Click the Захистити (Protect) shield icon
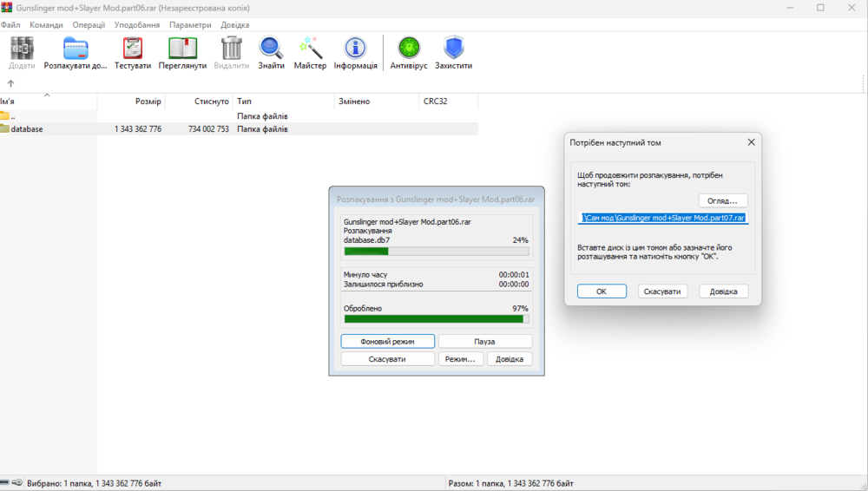Viewport: 868px width, 491px height. (453, 49)
